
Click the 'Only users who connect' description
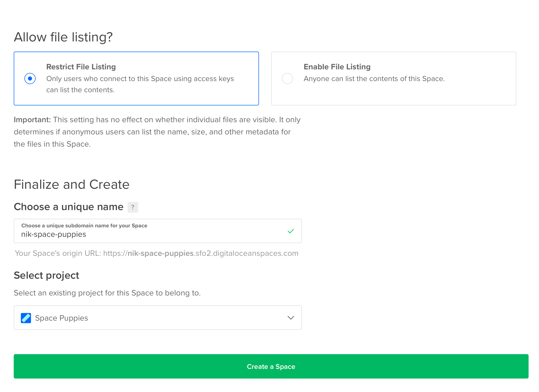click(x=140, y=84)
